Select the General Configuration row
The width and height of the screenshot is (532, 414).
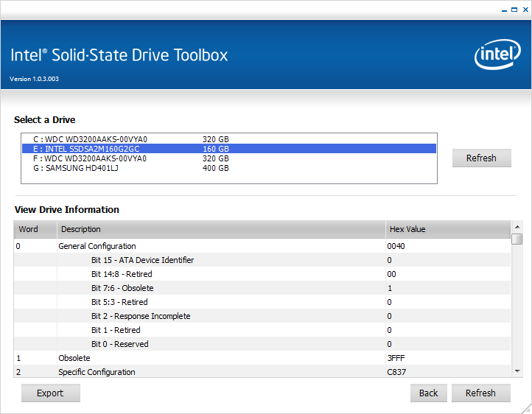(262, 246)
